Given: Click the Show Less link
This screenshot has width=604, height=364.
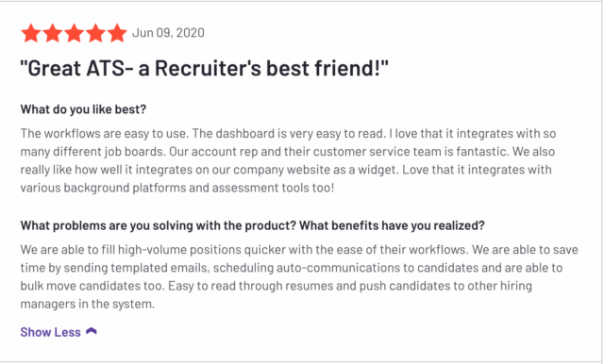Looking at the screenshot, I should (x=50, y=332).
